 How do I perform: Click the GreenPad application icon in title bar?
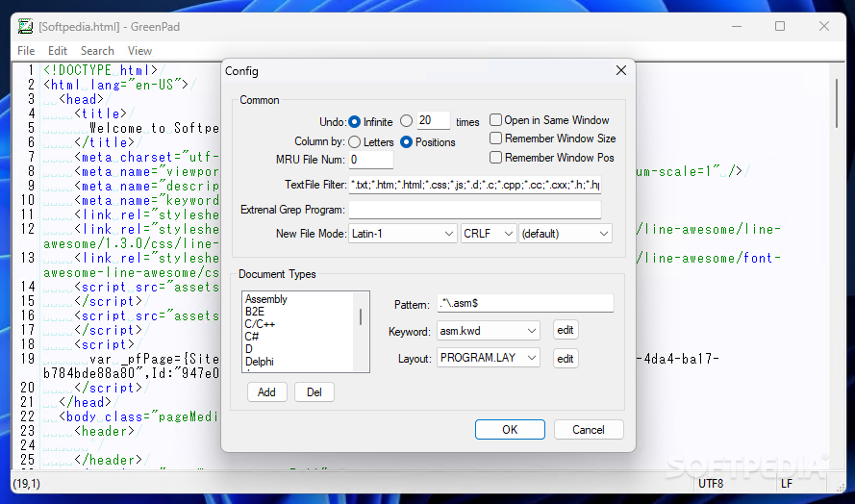point(25,26)
